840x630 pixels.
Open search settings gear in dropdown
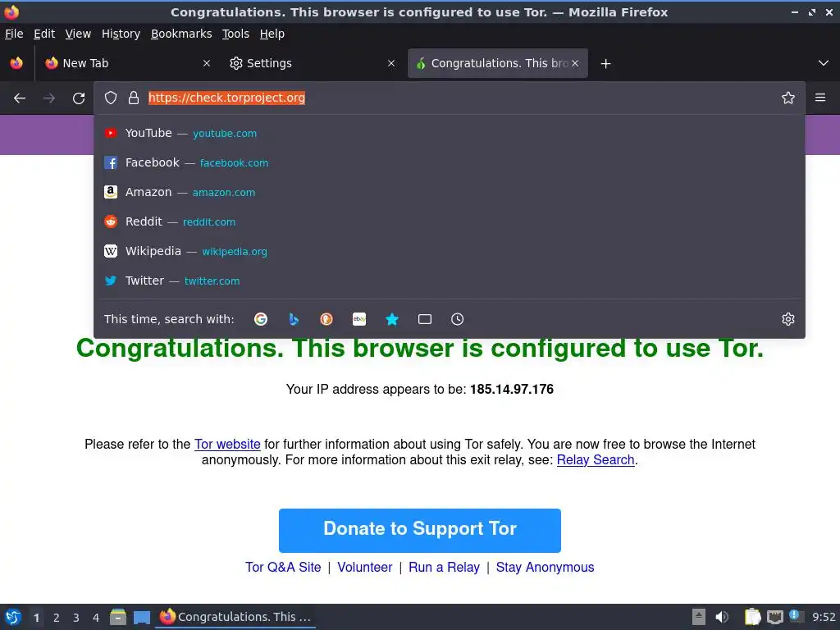(788, 319)
